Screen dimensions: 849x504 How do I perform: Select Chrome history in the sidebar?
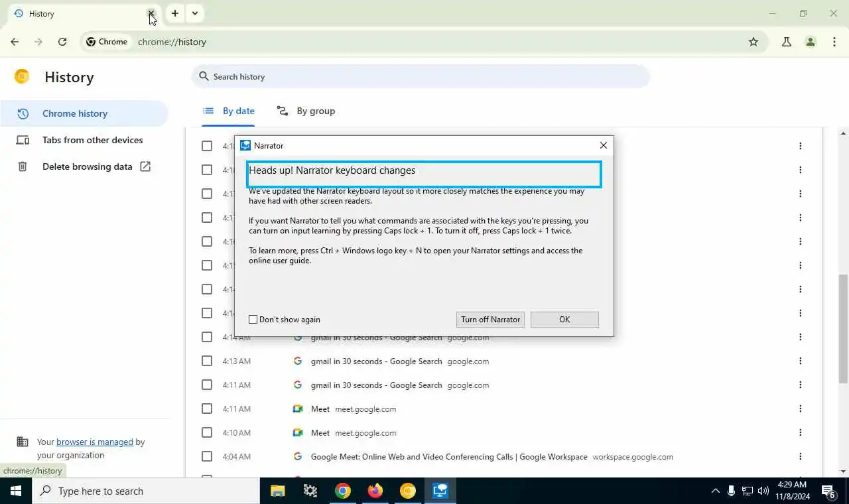pyautogui.click(x=84, y=113)
